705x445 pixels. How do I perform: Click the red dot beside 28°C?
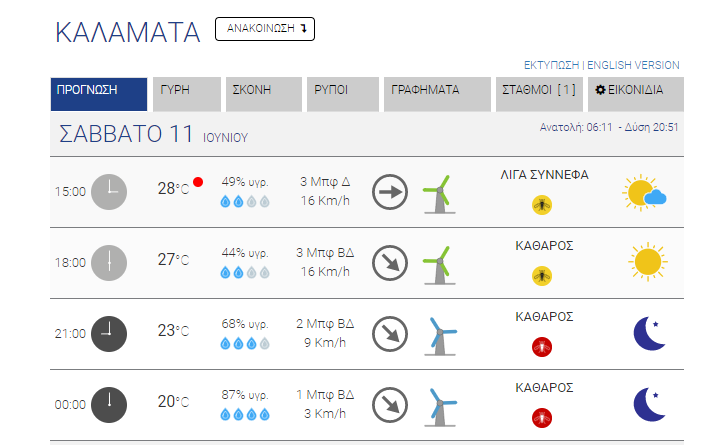point(198,182)
